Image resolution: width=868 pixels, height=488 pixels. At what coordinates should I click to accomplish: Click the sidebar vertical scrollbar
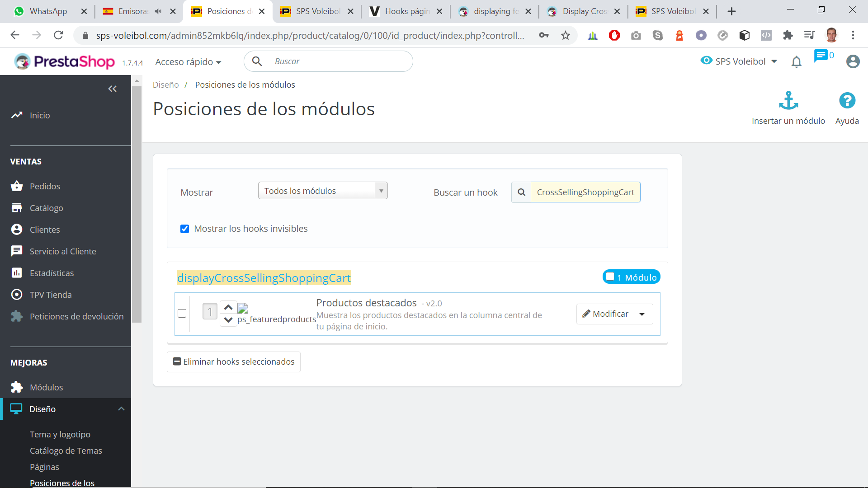137,203
